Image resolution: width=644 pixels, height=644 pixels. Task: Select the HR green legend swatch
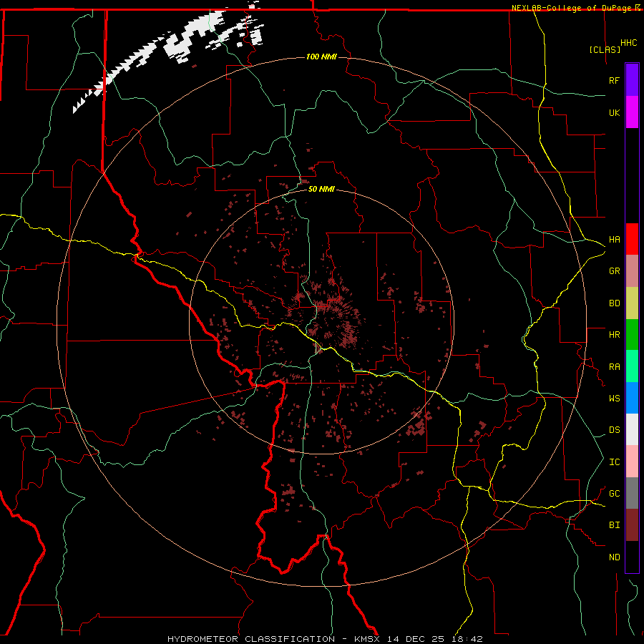(632, 334)
